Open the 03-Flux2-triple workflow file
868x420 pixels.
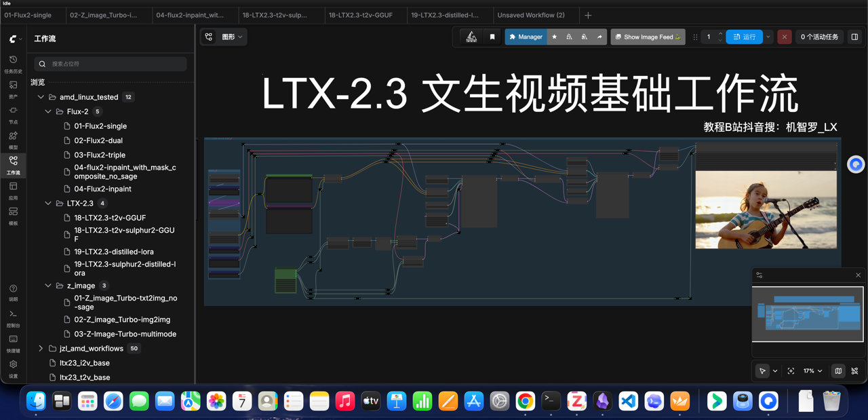[x=100, y=155]
